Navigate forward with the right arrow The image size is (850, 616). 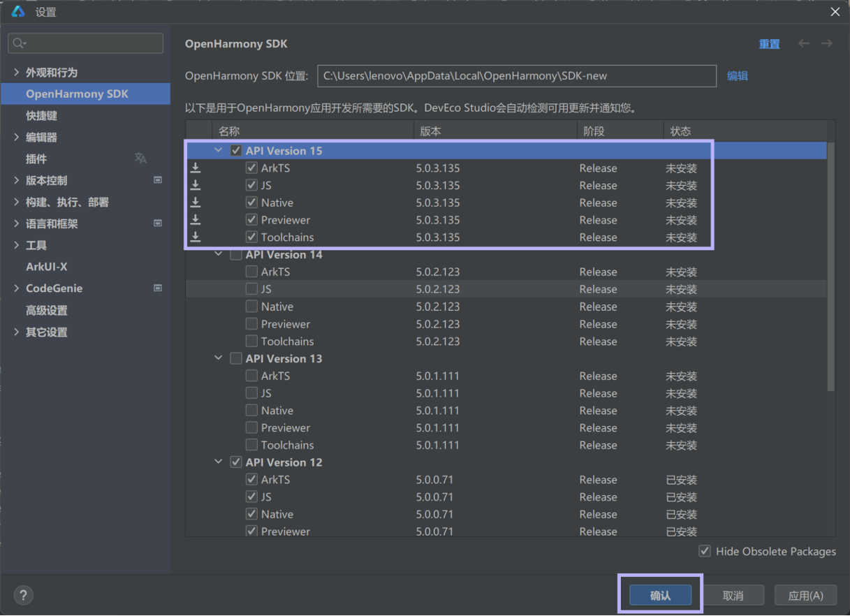click(x=827, y=43)
